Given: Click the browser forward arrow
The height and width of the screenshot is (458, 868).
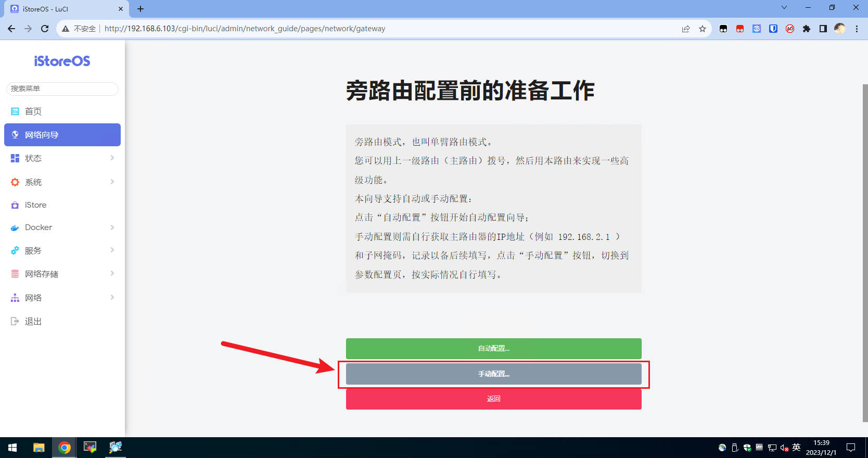Looking at the screenshot, I should tap(28, 29).
